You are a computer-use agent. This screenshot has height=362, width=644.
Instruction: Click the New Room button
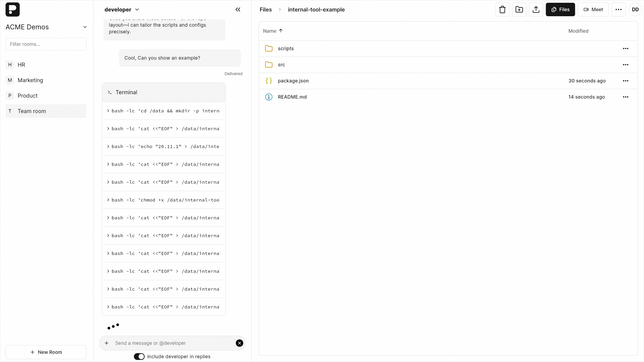point(46,352)
